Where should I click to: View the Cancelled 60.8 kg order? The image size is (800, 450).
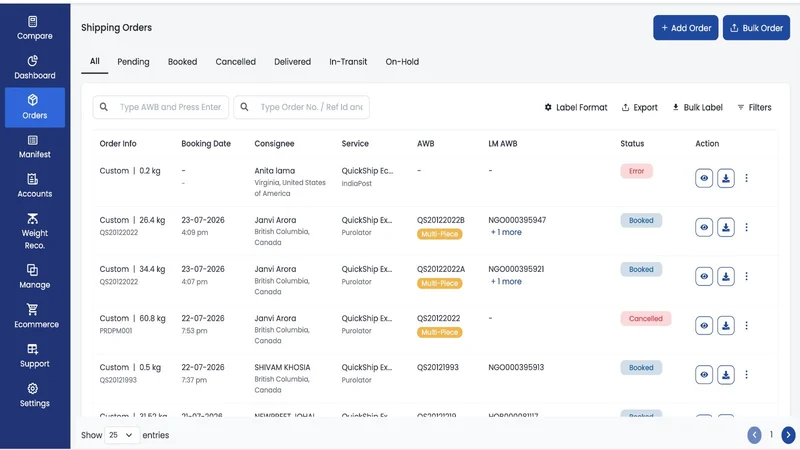click(704, 325)
